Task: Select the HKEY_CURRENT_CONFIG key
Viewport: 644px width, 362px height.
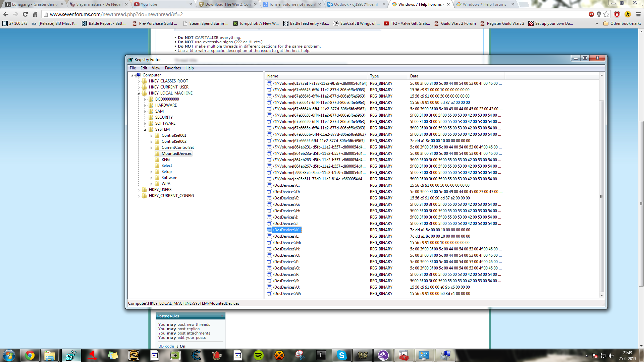Action: coord(171,196)
